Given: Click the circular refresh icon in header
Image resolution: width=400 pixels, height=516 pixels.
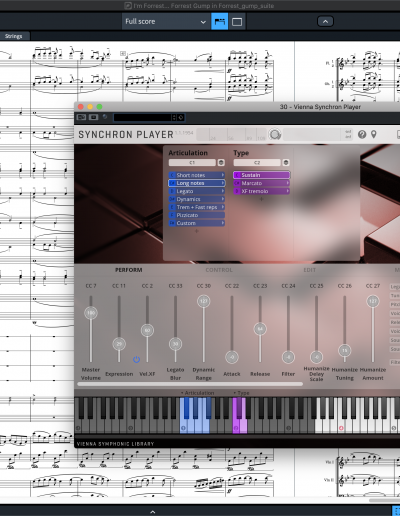Looking at the screenshot, I should coord(275,134).
